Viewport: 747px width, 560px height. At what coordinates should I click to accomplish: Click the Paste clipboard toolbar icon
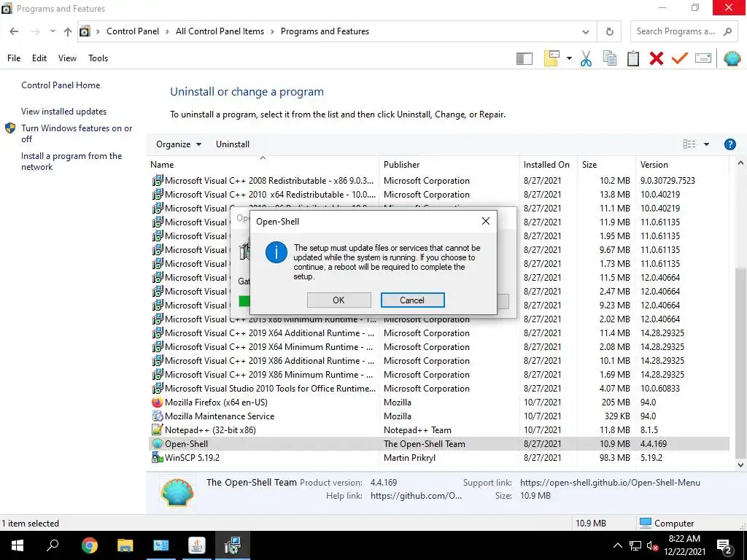632,58
